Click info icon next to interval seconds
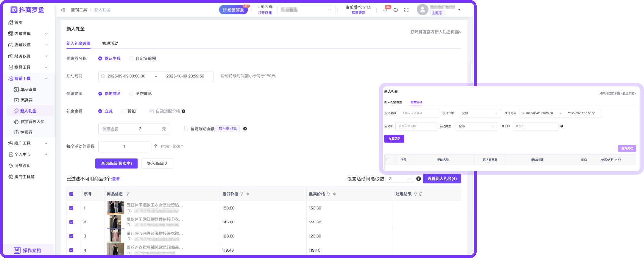Screen dimensions: 644x258 418,179
